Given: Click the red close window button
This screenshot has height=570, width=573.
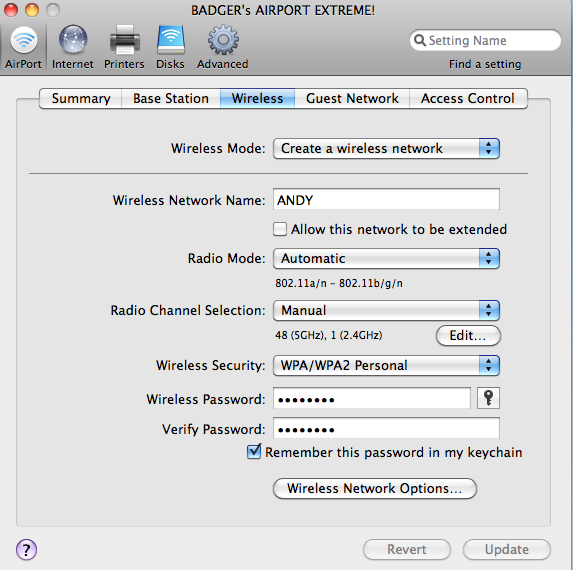Looking at the screenshot, I should [x=11, y=10].
